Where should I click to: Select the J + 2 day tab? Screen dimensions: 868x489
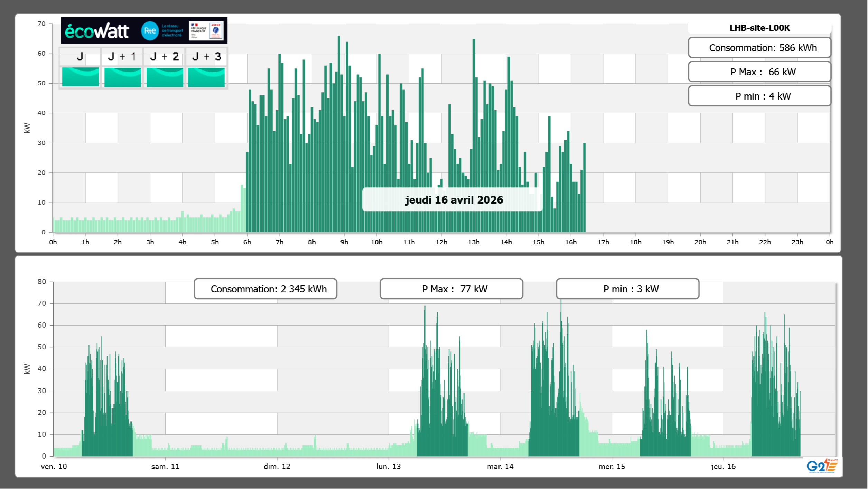pos(165,57)
